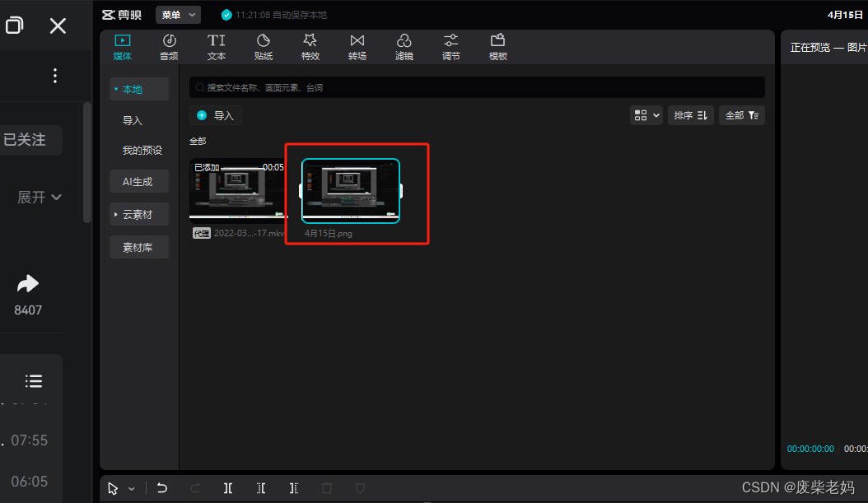Undo the last action
The height and width of the screenshot is (503, 868).
pos(162,488)
